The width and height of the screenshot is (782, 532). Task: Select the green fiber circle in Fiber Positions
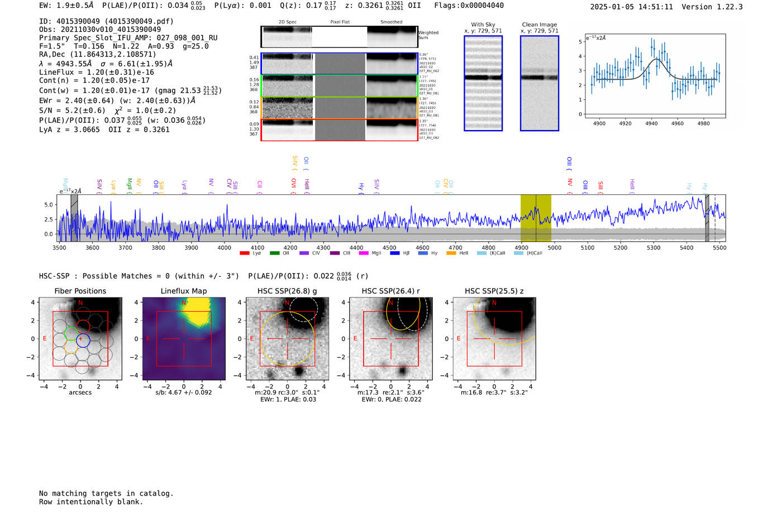coord(70,334)
